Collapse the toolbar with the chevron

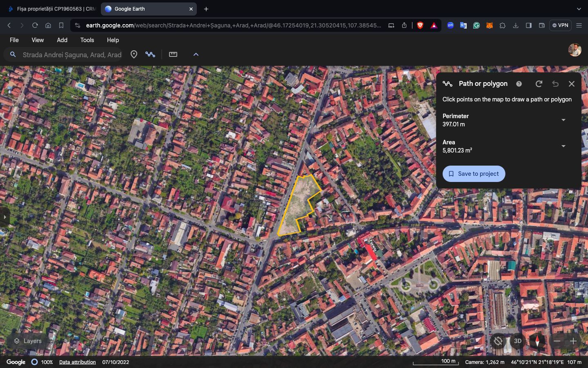(x=196, y=54)
